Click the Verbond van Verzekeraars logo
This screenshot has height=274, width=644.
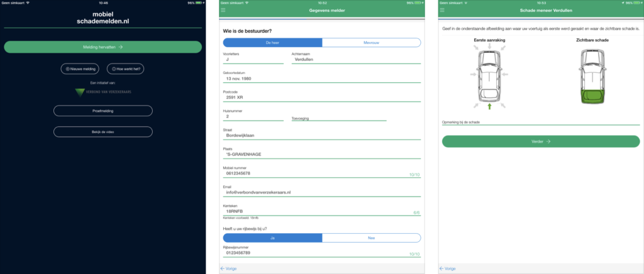(103, 92)
